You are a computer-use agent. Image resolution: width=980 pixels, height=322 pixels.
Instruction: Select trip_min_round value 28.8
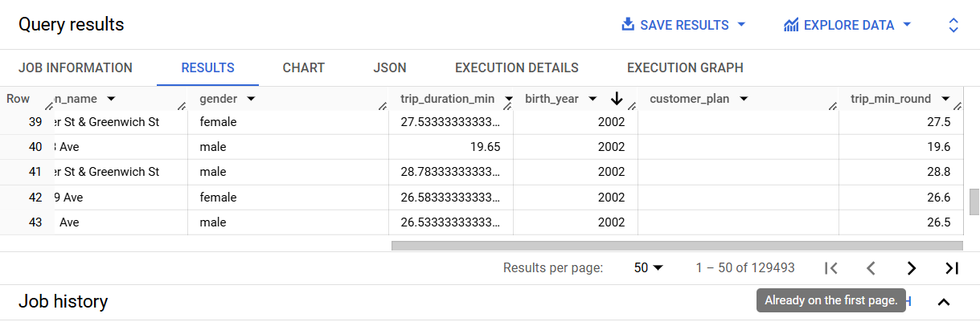click(x=900, y=172)
